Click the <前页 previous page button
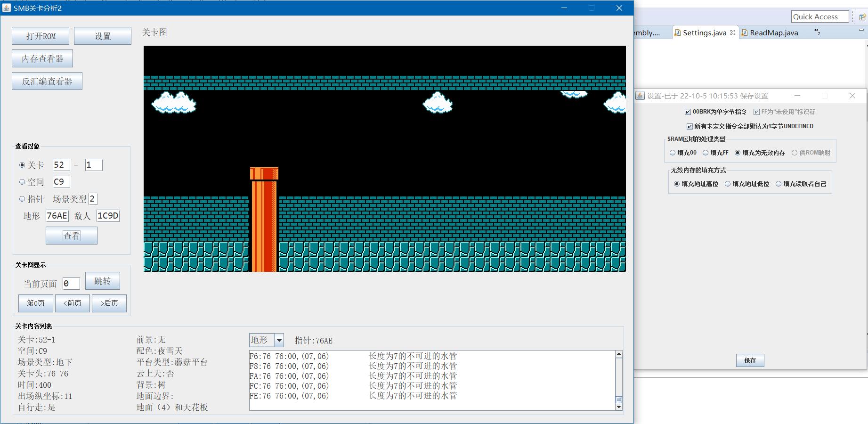 (x=73, y=303)
